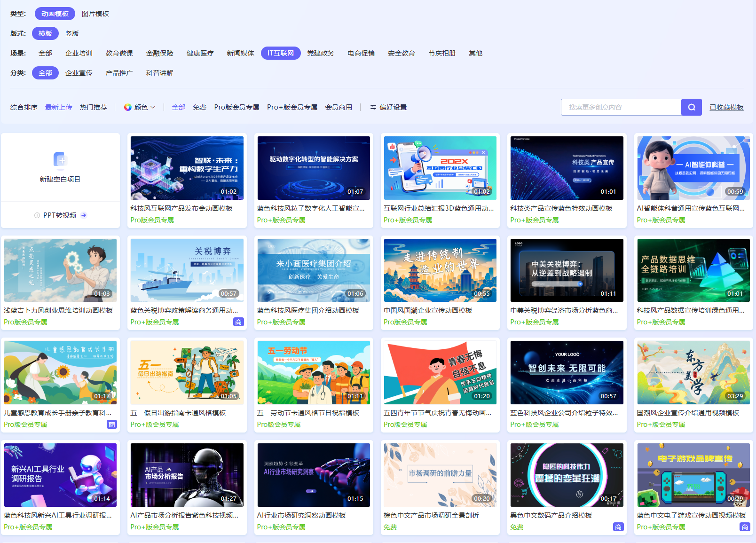Click the 商 badge on 蓝色中文电子游戏 template
756x543 pixels.
coord(745,527)
